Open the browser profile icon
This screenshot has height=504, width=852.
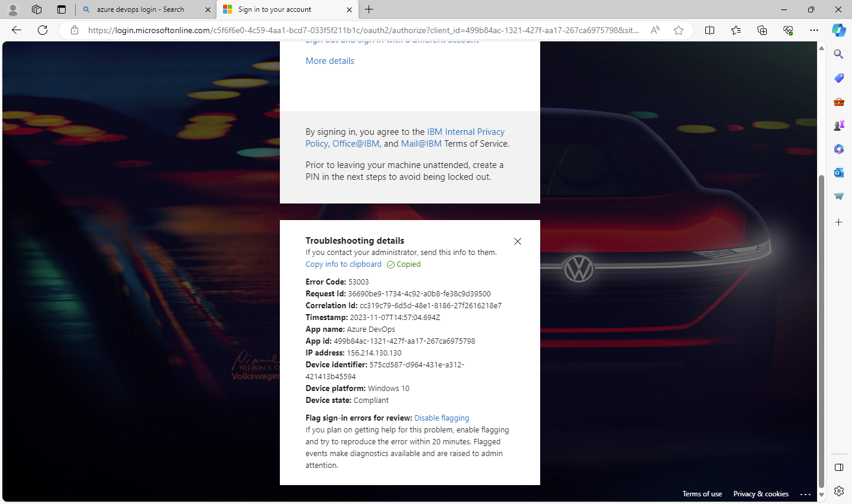[x=12, y=9]
